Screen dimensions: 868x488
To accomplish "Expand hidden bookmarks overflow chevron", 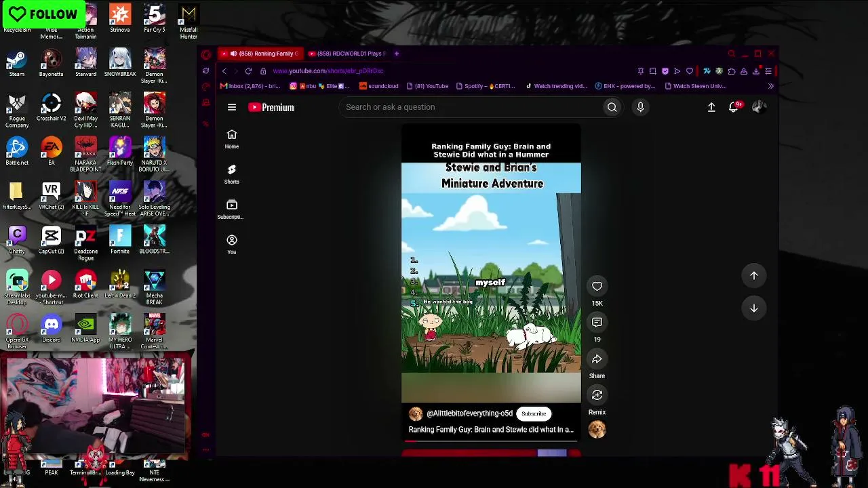I will [x=770, y=86].
